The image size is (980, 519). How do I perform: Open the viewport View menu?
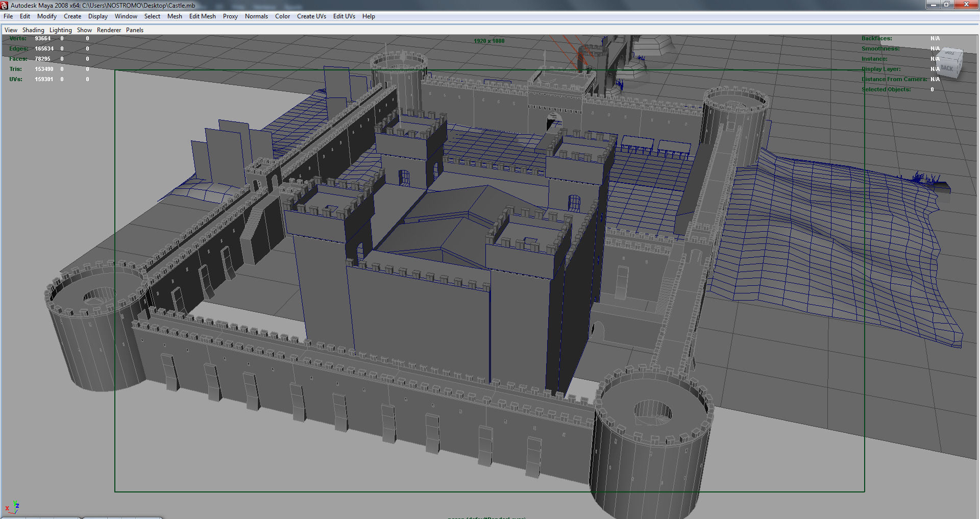(x=11, y=30)
